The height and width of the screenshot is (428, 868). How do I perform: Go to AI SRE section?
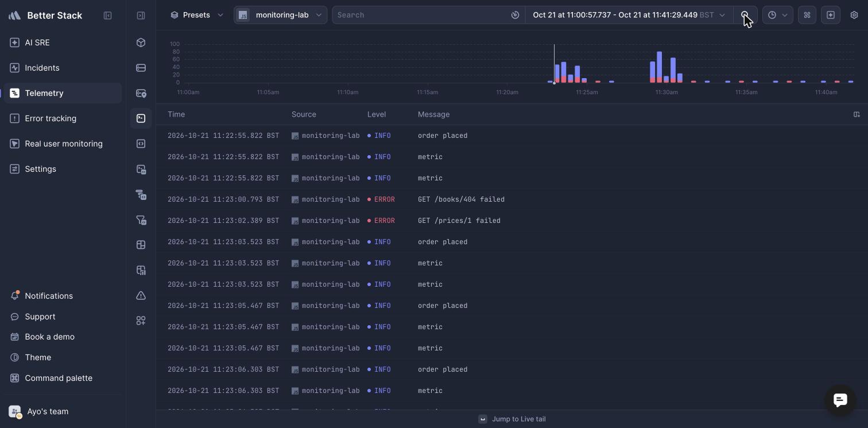point(63,43)
